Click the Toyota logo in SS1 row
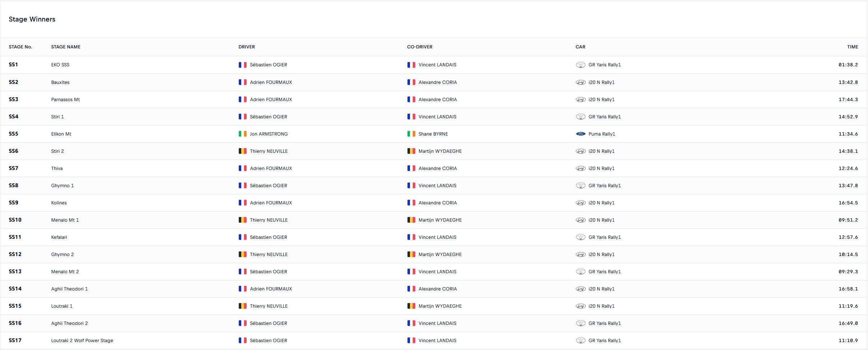This screenshot has width=868, height=350. (x=580, y=65)
